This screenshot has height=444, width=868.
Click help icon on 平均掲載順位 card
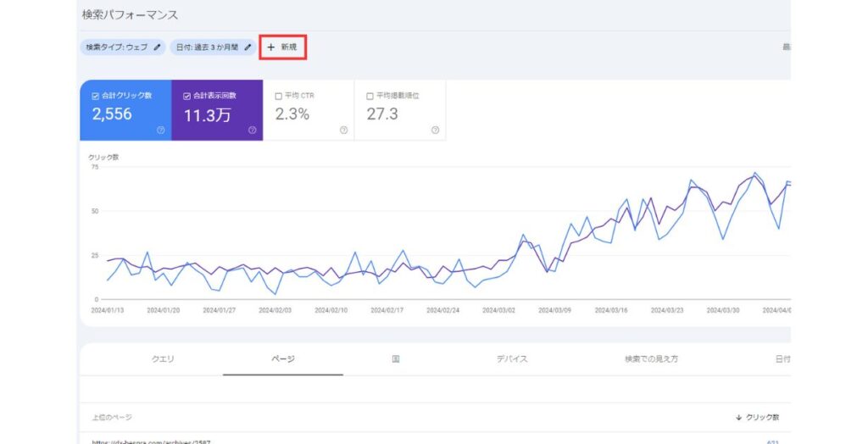tap(435, 130)
